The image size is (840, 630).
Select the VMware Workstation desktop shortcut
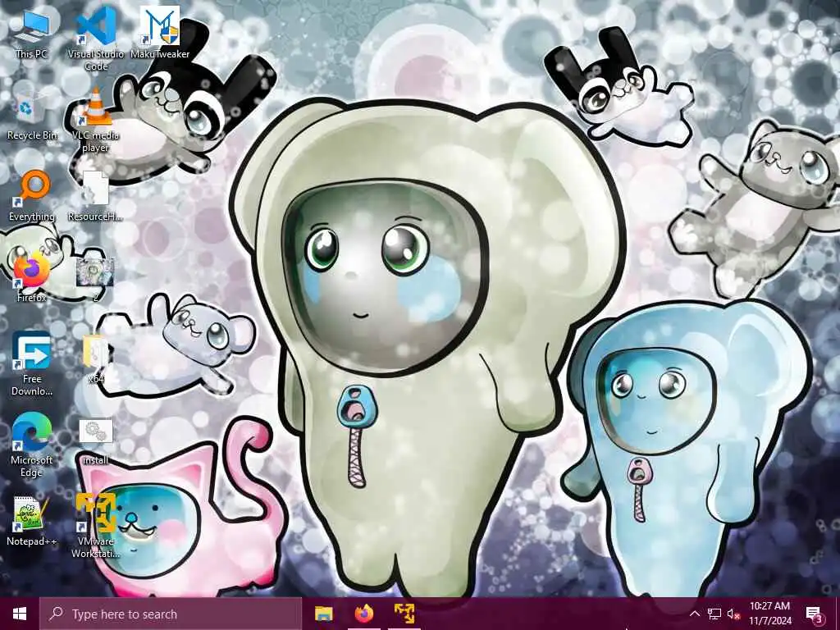click(x=96, y=527)
